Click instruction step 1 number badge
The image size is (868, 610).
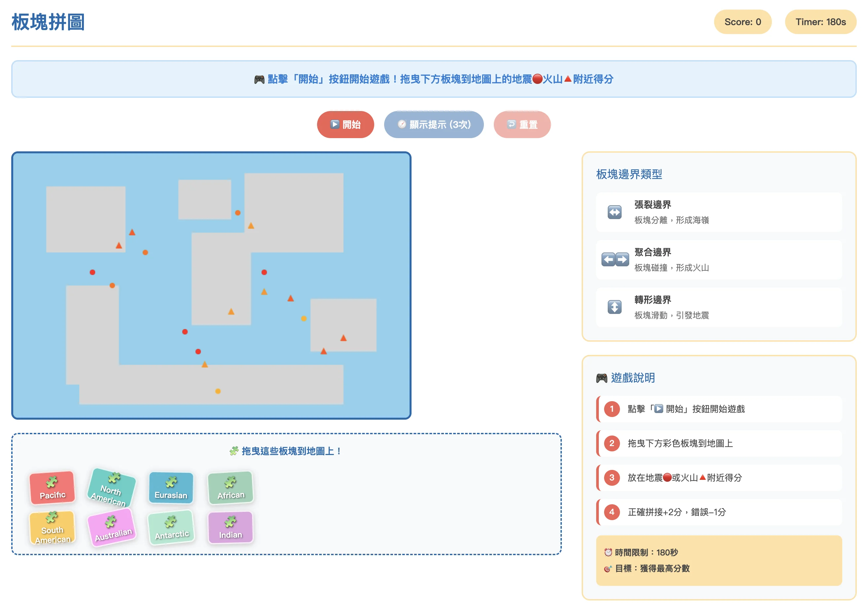612,409
